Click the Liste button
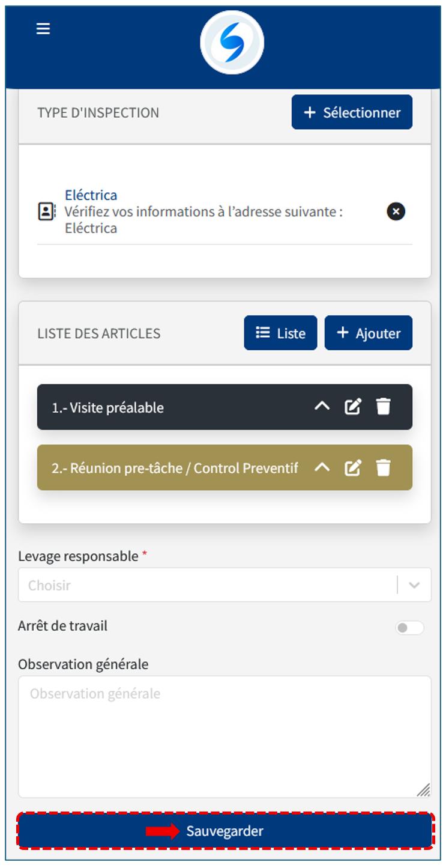Image resolution: width=446 pixels, height=868 pixels. click(280, 333)
